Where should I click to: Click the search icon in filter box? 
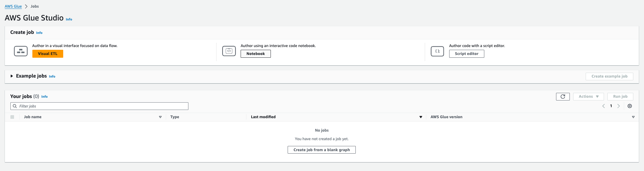15,106
